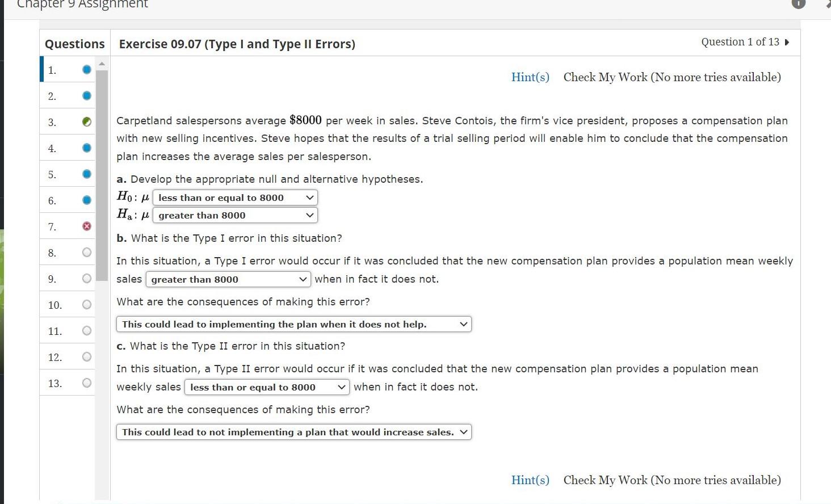Click question 3 partially complete icon
Image resolution: width=831 pixels, height=504 pixels.
point(87,122)
